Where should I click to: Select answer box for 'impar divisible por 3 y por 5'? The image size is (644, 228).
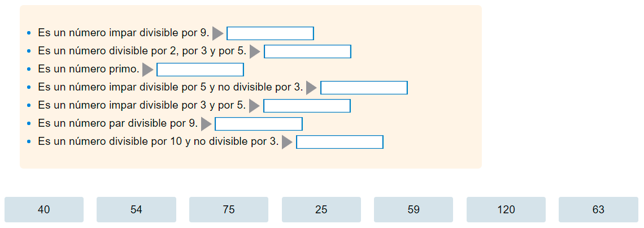[307, 106]
